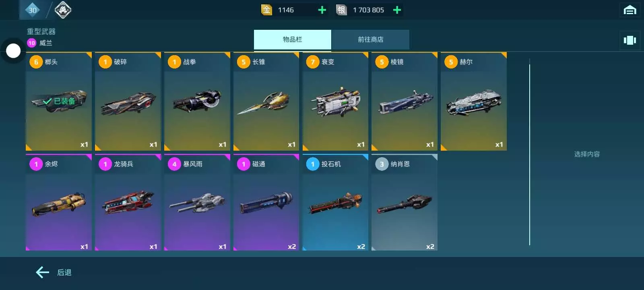
Task: Choose the purple 暴风雨 weapon card
Action: [x=197, y=202]
